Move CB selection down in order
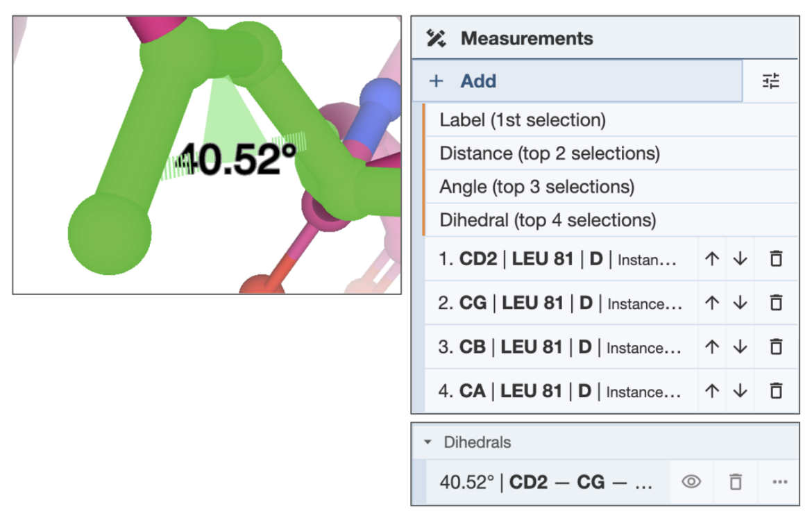 click(740, 347)
